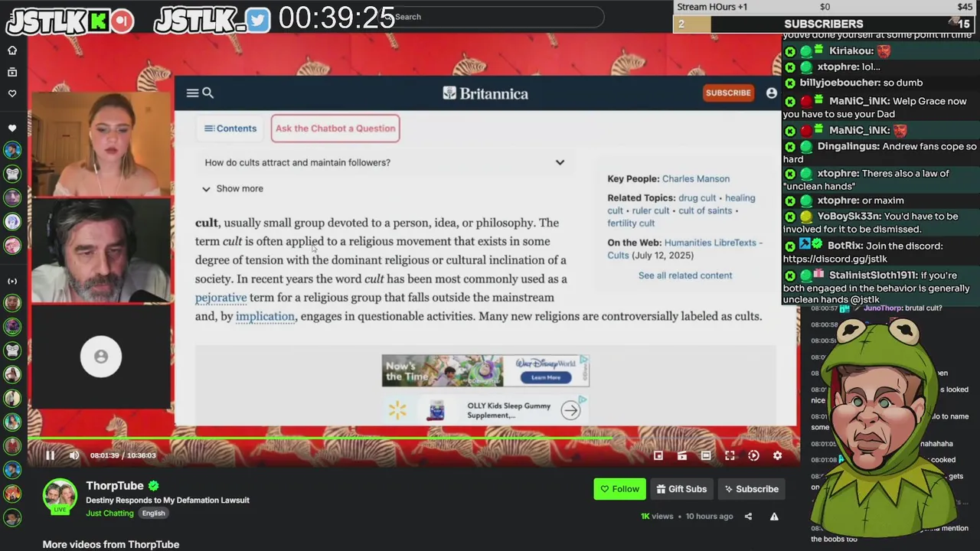The width and height of the screenshot is (980, 551).
Task: Click the gorilla followed channel avatar
Action: tap(12, 174)
